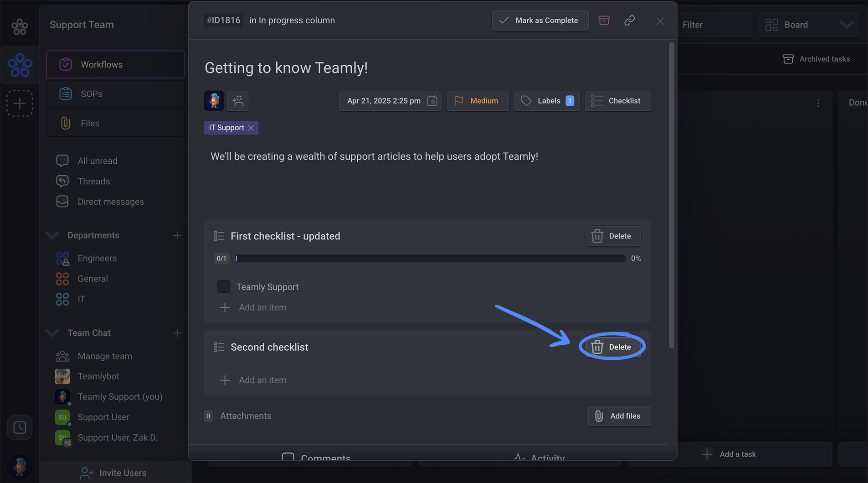Change priority from Medium
Image resolution: width=868 pixels, height=483 pixels.
tap(478, 101)
